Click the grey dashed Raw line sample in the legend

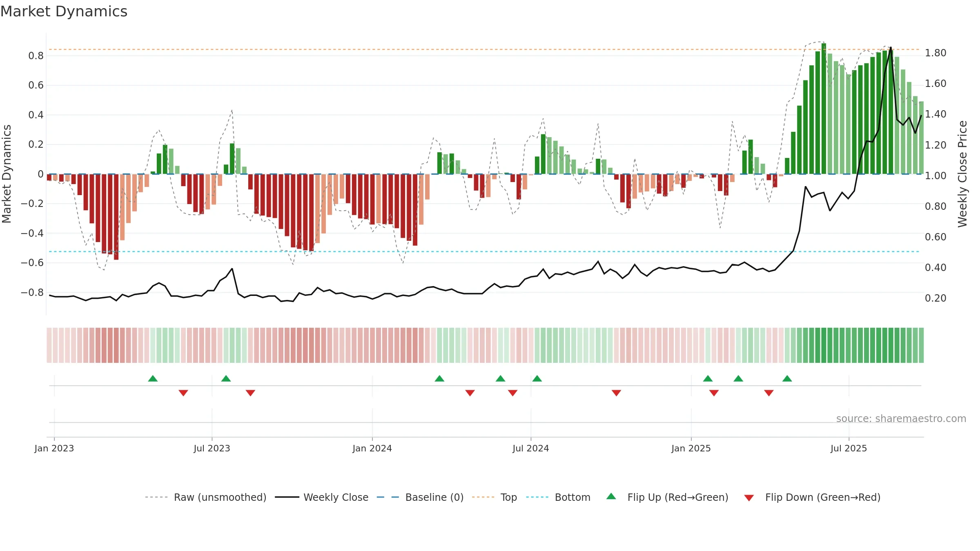coord(156,497)
